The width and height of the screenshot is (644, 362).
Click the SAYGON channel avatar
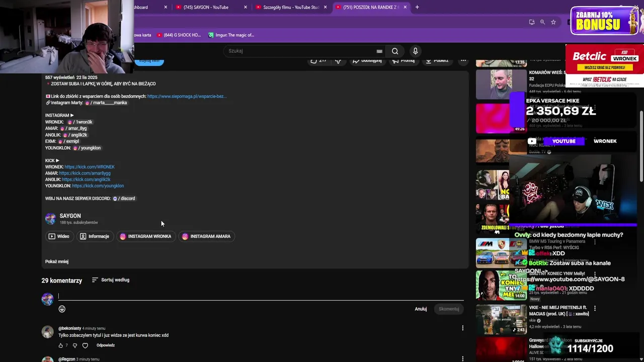pos(50,218)
